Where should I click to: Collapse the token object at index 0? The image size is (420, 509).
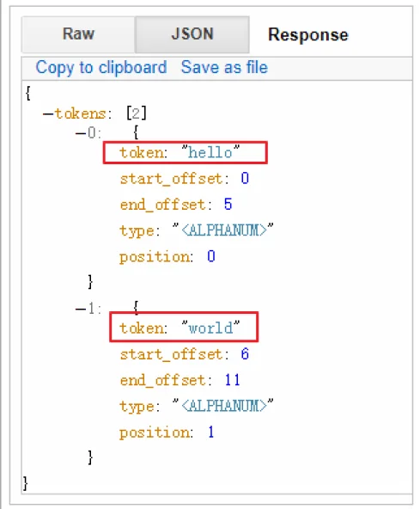tap(81, 133)
